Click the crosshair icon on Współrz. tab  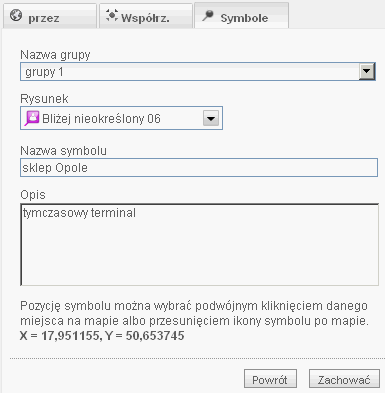coord(112,16)
